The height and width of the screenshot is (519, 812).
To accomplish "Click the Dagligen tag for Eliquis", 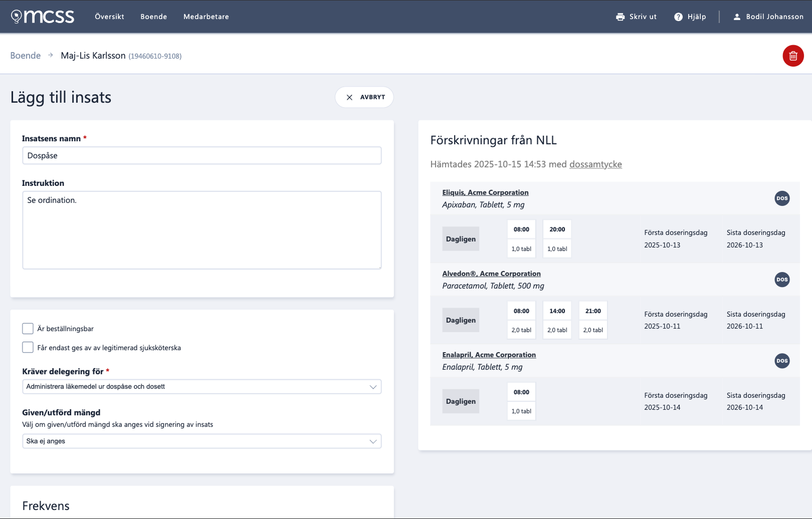I will pos(461,239).
